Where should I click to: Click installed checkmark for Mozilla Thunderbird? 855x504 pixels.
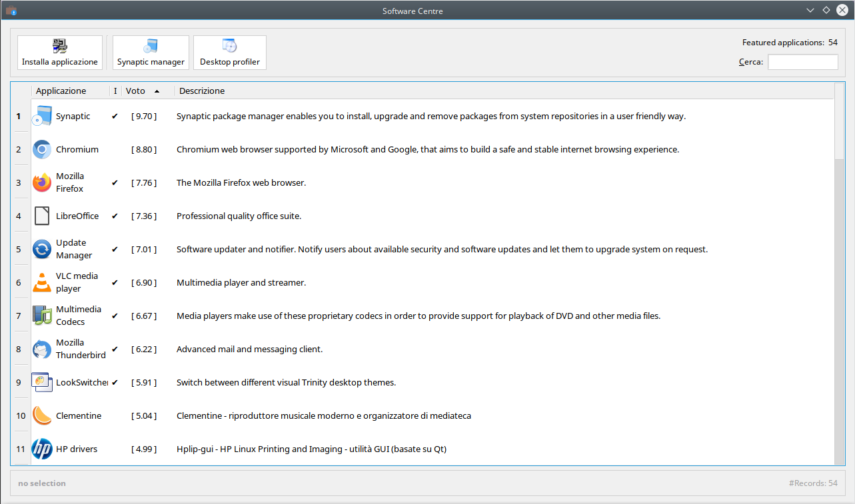click(115, 349)
